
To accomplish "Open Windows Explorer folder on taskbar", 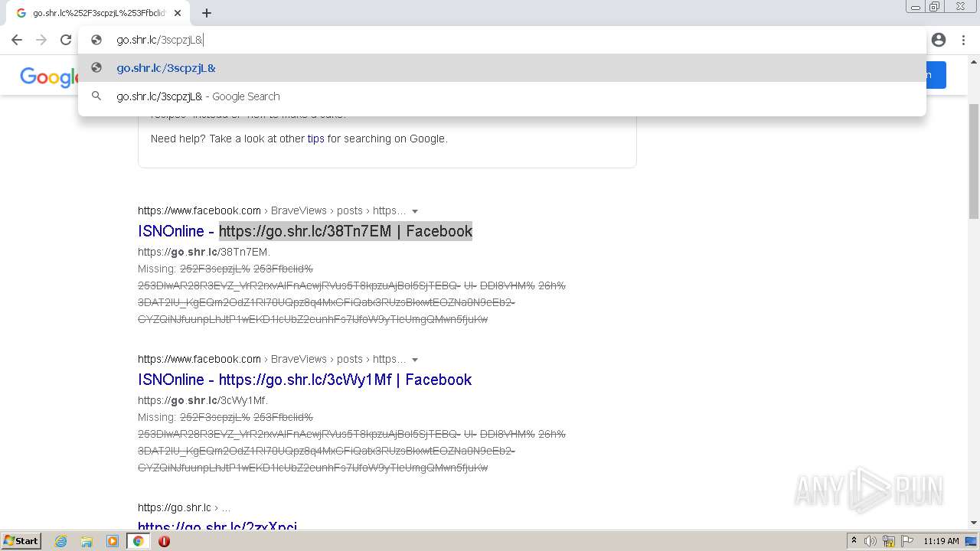I will tap(87, 541).
